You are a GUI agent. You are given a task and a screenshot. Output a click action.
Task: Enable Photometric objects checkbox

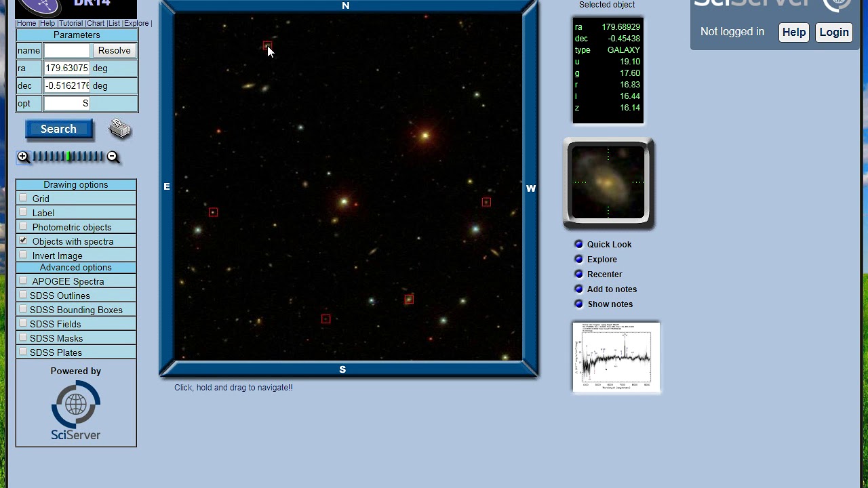[24, 226]
